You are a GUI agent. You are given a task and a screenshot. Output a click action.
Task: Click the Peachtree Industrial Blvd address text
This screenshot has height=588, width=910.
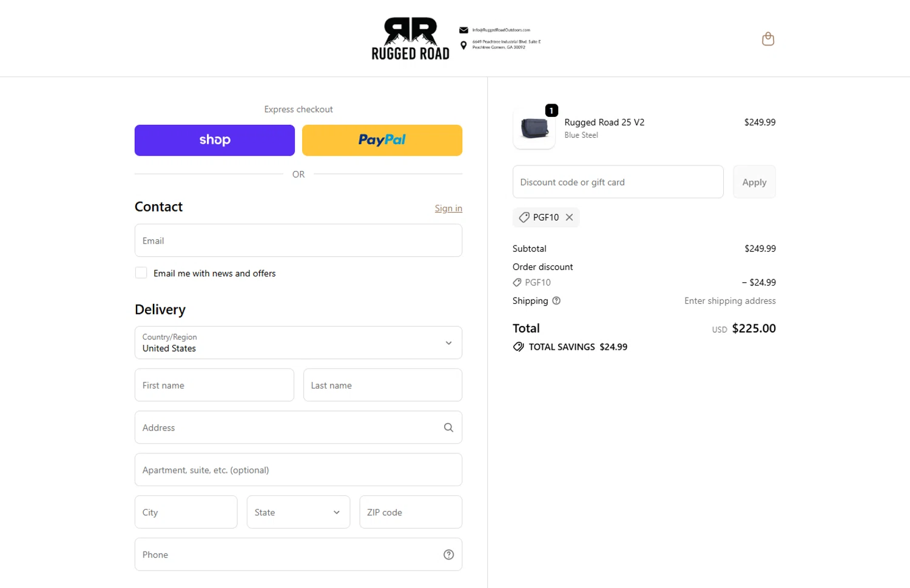click(506, 44)
